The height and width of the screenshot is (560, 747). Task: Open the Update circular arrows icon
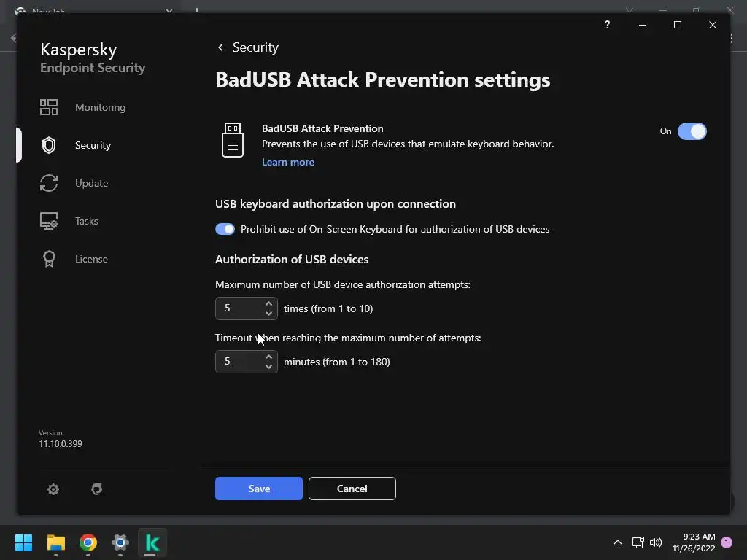pyautogui.click(x=49, y=183)
